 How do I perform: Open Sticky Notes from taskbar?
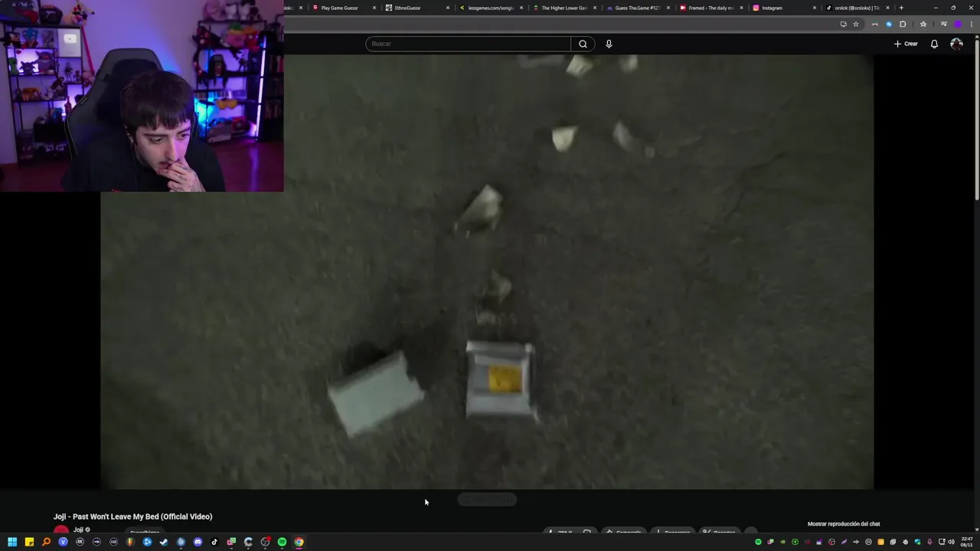click(29, 542)
